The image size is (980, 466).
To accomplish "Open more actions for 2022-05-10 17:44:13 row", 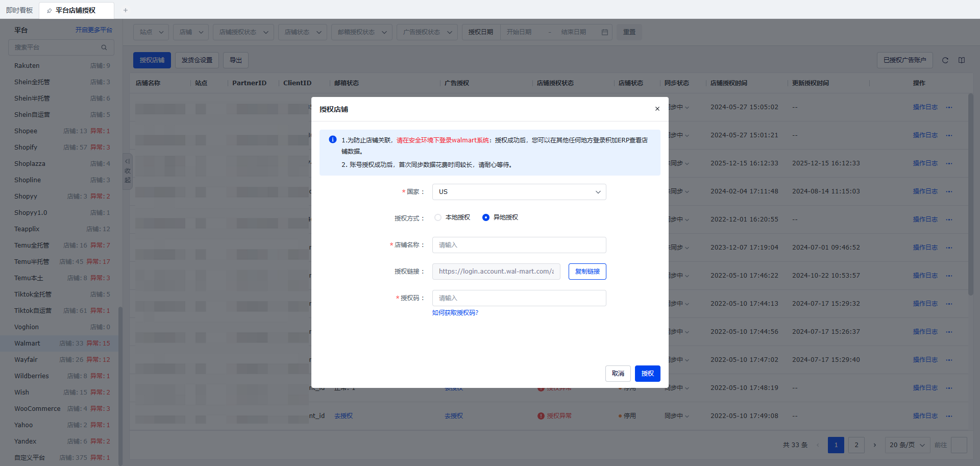I will click(949, 304).
